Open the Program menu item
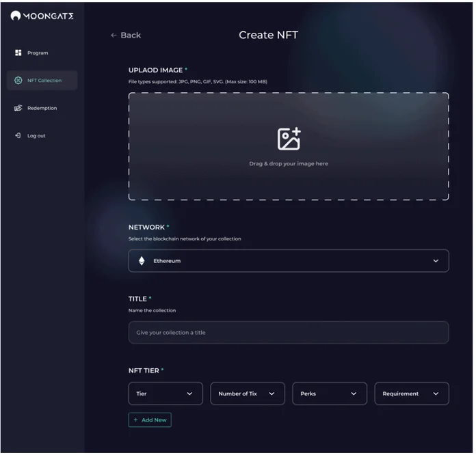476x455 pixels. tap(38, 53)
